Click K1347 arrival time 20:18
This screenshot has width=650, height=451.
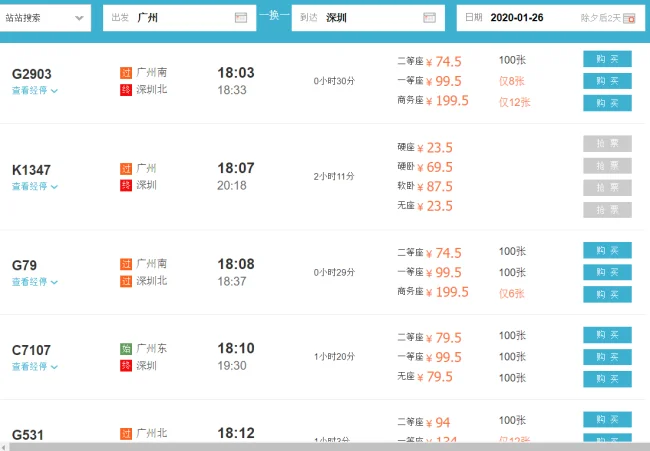(232, 185)
